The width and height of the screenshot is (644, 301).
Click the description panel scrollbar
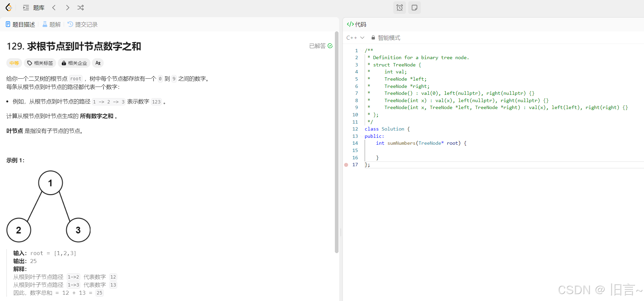click(337, 142)
